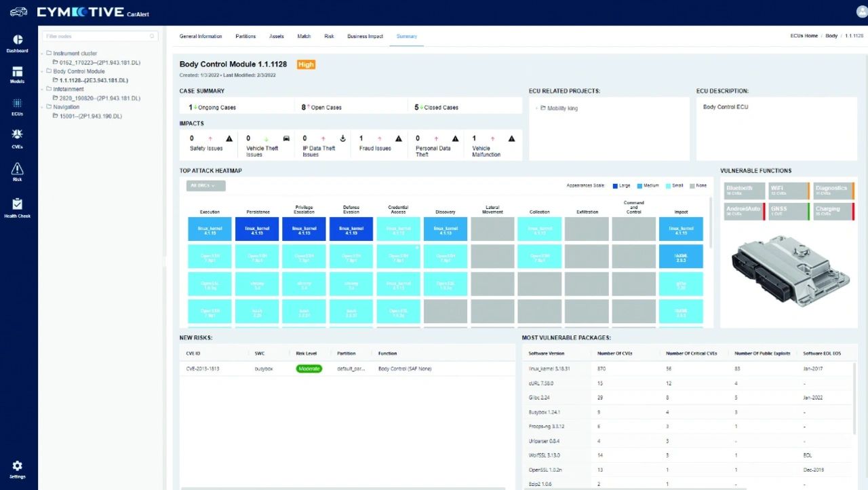This screenshot has width=868, height=490.
Task: Open the Health Check clipboard icon
Action: coord(18,204)
